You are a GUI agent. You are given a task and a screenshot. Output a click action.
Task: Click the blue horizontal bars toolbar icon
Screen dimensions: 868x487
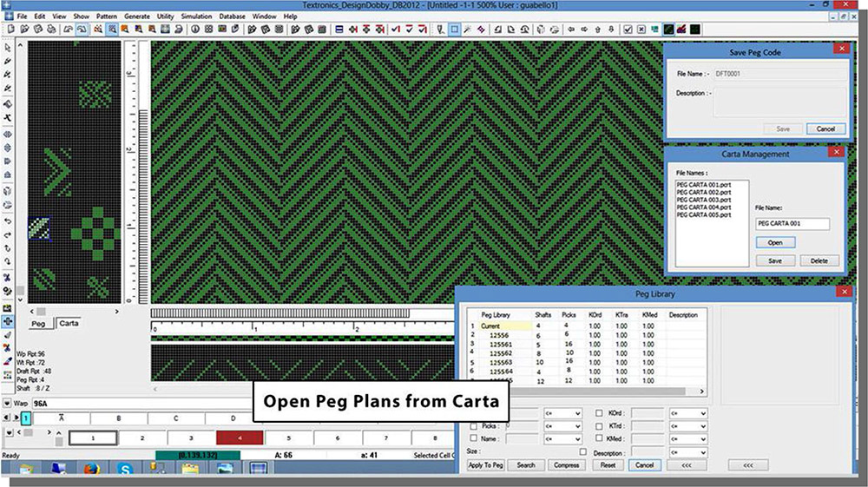(339, 30)
